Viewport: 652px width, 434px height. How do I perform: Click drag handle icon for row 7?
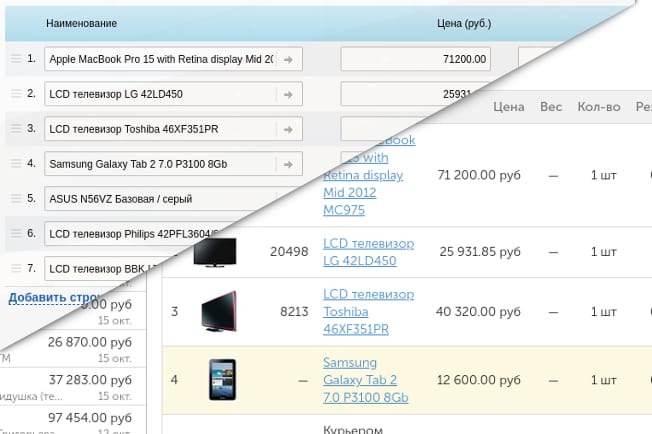point(16,268)
